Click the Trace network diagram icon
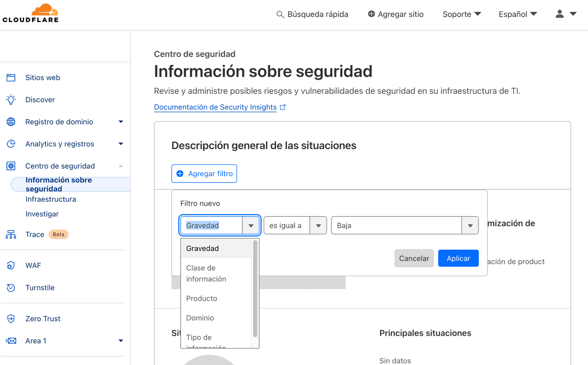 pyautogui.click(x=11, y=235)
